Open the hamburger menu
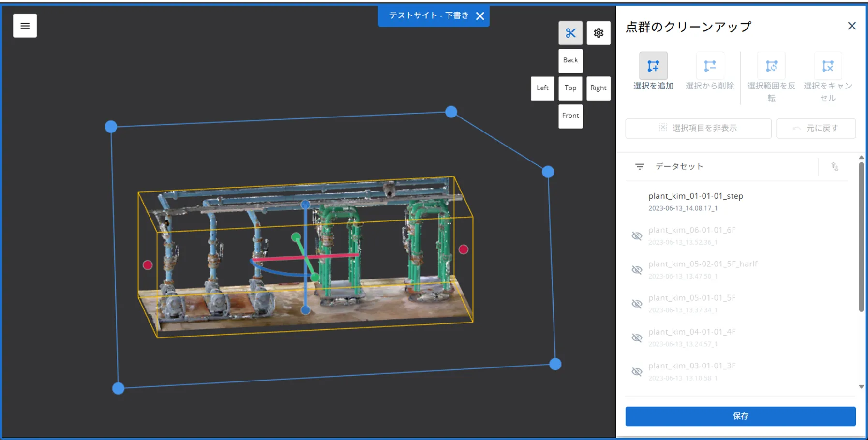Image resolution: width=868 pixels, height=440 pixels. 25,26
